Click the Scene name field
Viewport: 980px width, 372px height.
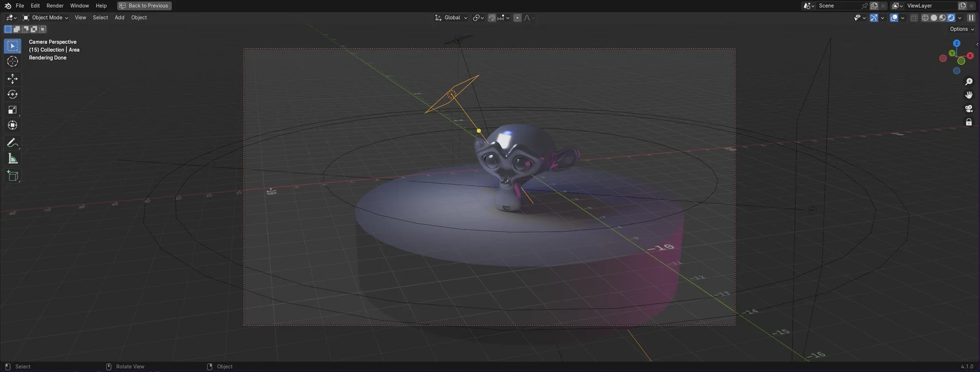coord(838,6)
